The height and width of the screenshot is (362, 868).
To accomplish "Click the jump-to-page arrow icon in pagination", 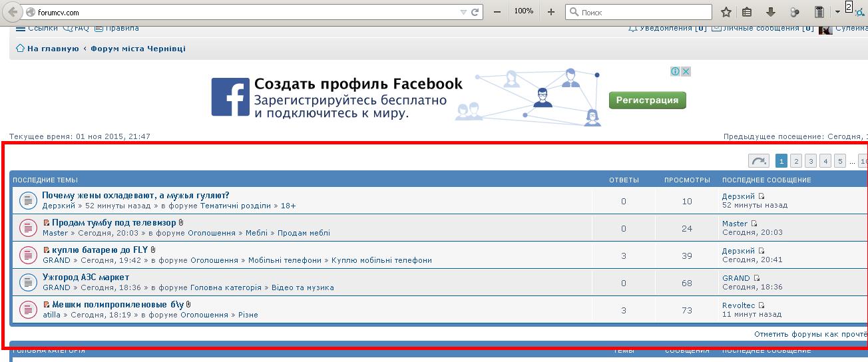I will coord(758,161).
